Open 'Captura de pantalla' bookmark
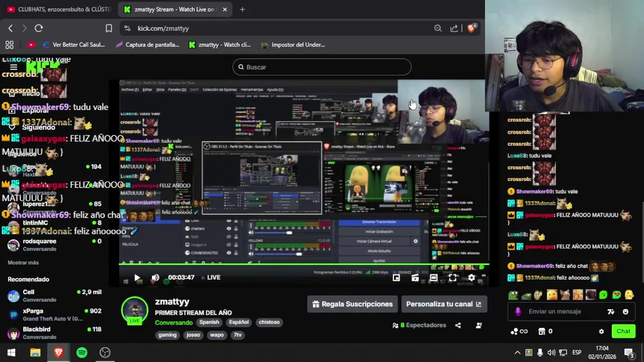Viewport: 644px width, 362px height. pos(147,45)
